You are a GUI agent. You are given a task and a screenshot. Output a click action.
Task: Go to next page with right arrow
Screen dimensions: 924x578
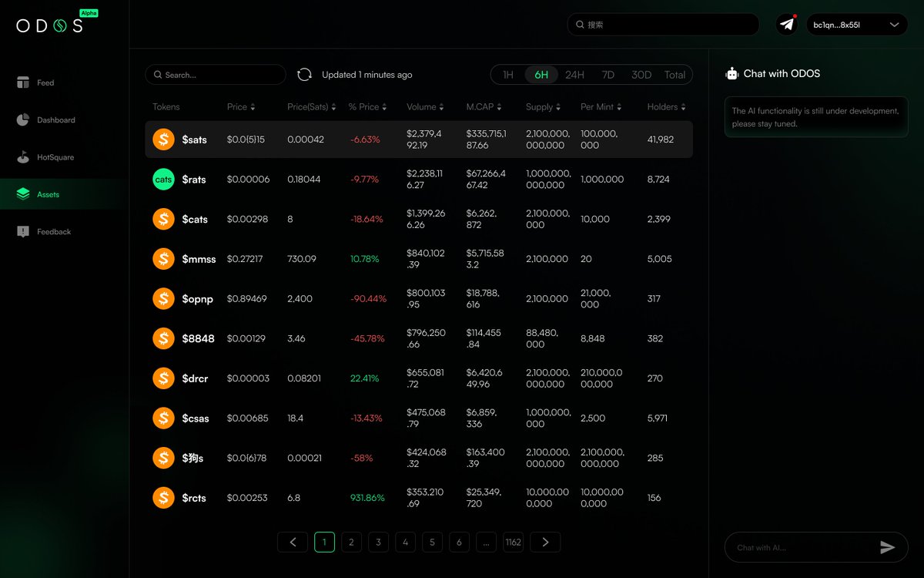545,542
